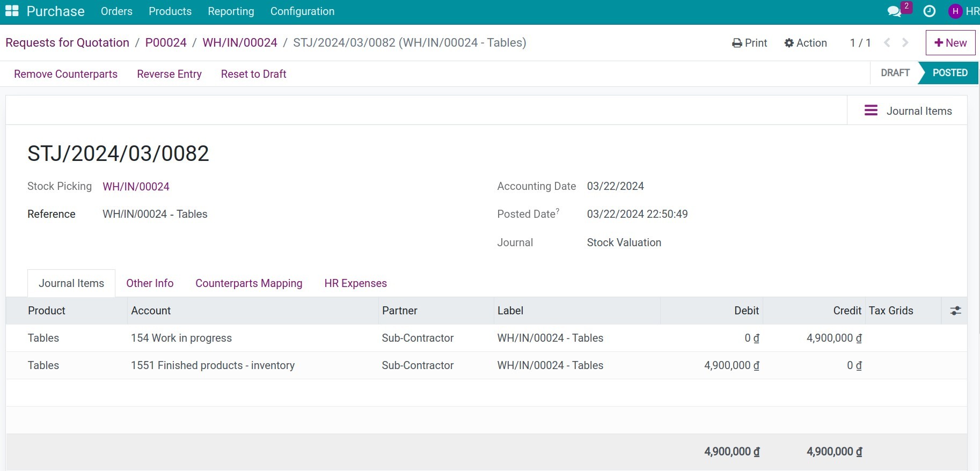
Task: Select the 1551 Finished products - inventory row
Action: 486,365
